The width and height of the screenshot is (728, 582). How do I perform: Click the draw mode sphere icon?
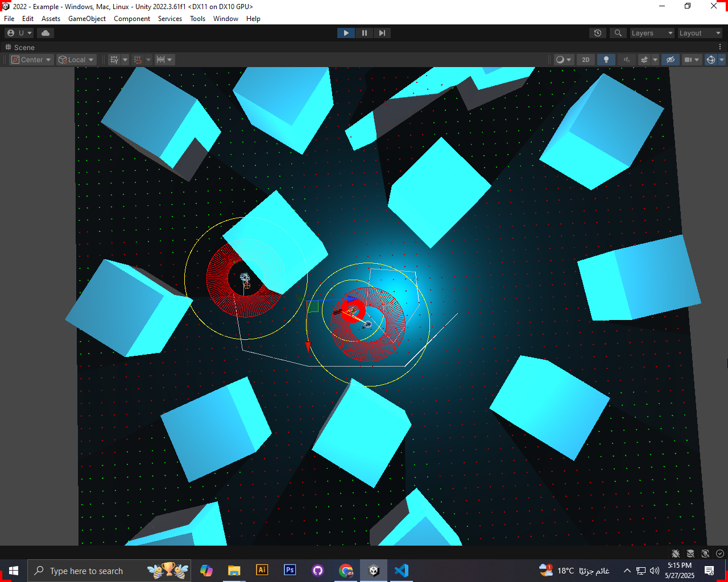pyautogui.click(x=564, y=60)
